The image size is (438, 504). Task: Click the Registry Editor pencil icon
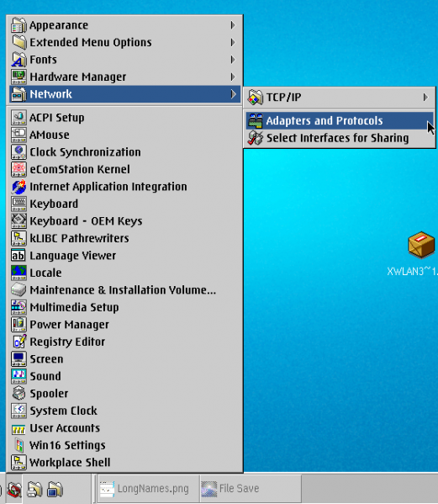[18, 342]
